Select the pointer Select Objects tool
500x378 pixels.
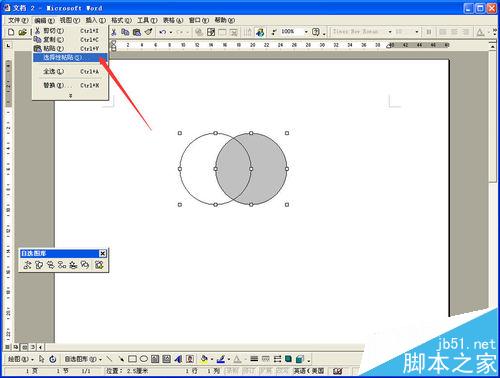tap(42, 359)
